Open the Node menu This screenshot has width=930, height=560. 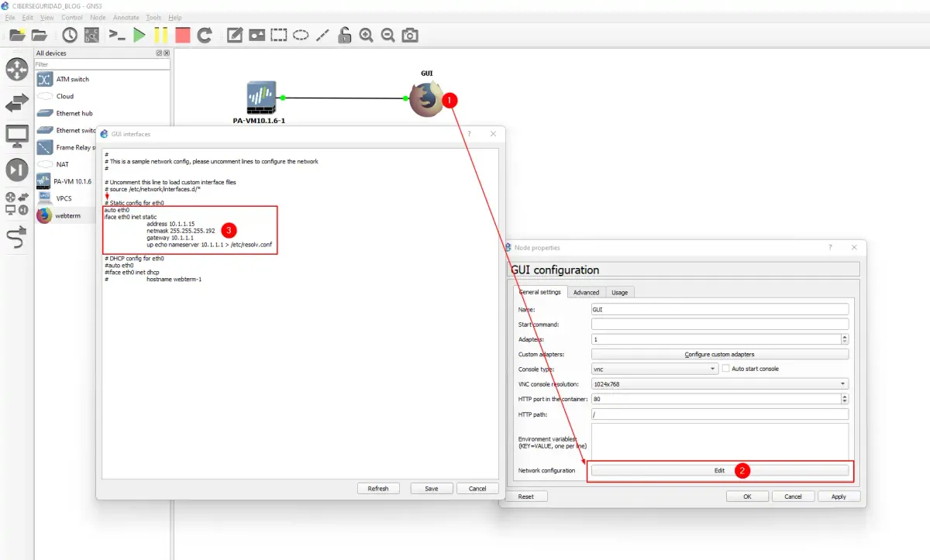pyautogui.click(x=98, y=17)
